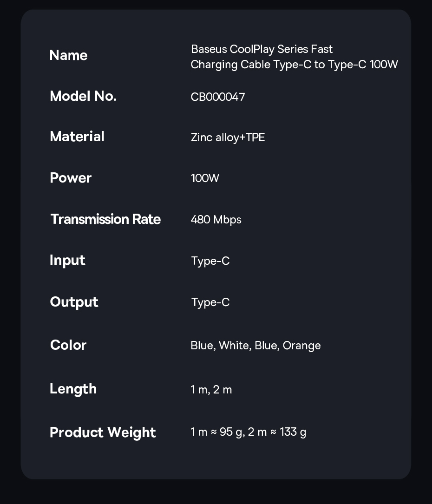Click the Output label

pos(74,302)
